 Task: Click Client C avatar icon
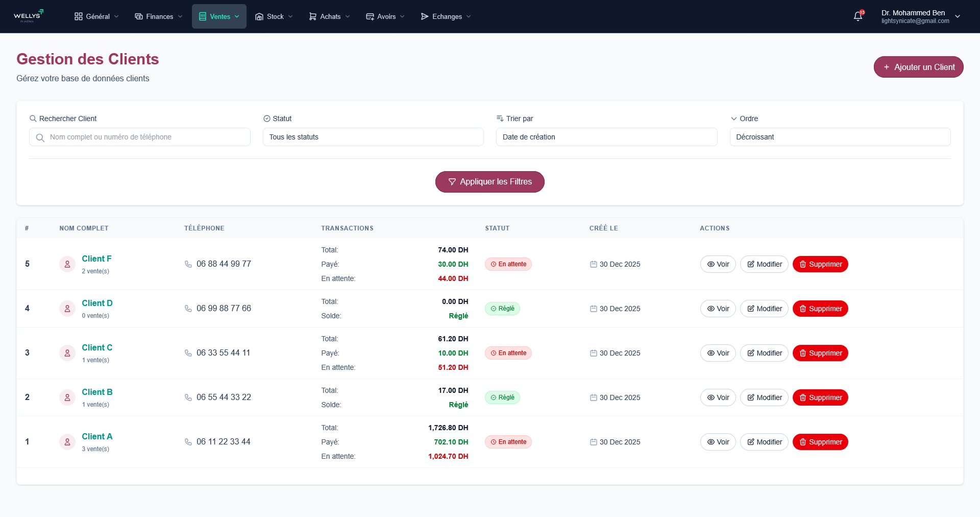pos(67,353)
